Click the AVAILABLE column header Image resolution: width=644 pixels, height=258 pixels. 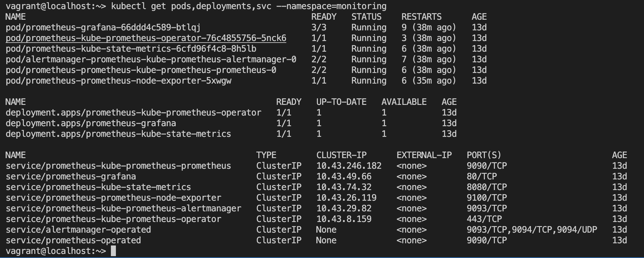pos(404,102)
